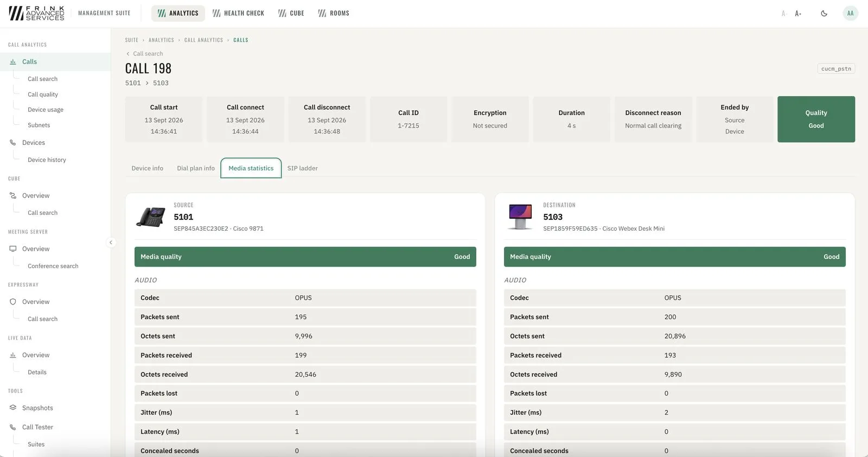Click the Cisco 9871 source phone image

point(150,217)
